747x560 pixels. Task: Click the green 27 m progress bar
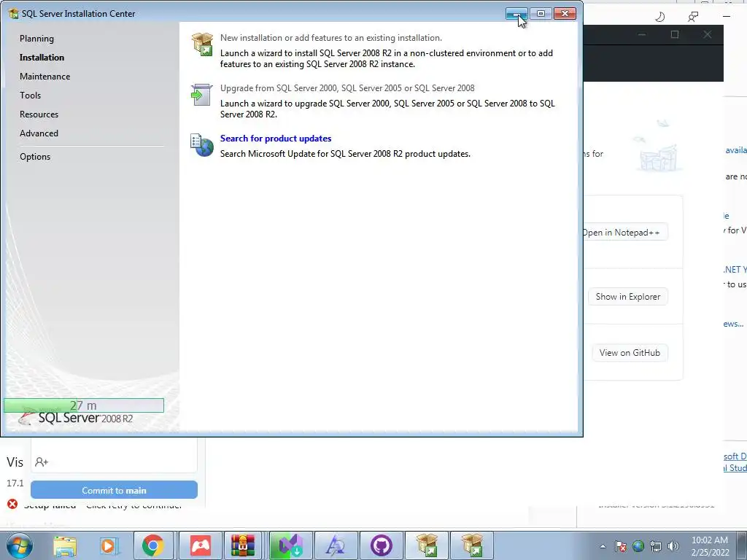pyautogui.click(x=84, y=405)
